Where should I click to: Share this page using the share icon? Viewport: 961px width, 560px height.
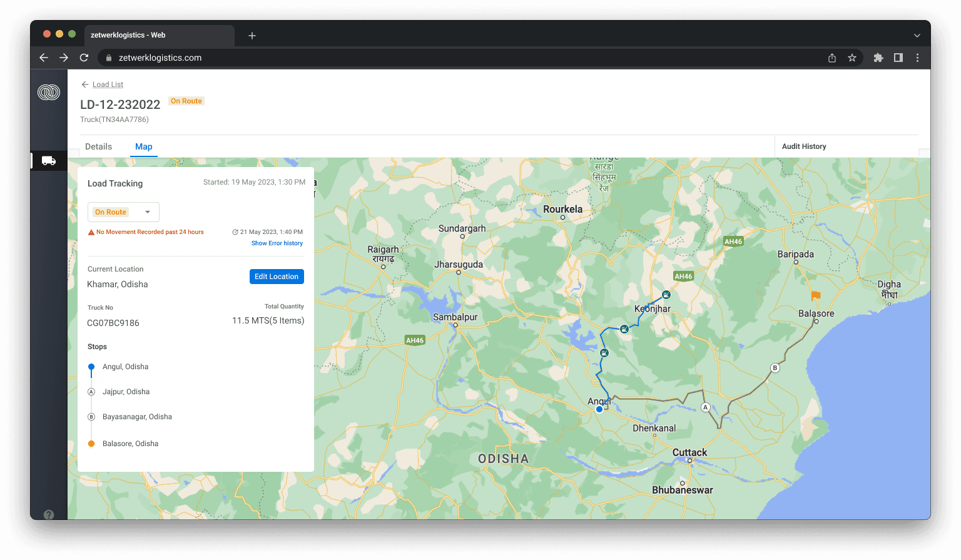832,58
